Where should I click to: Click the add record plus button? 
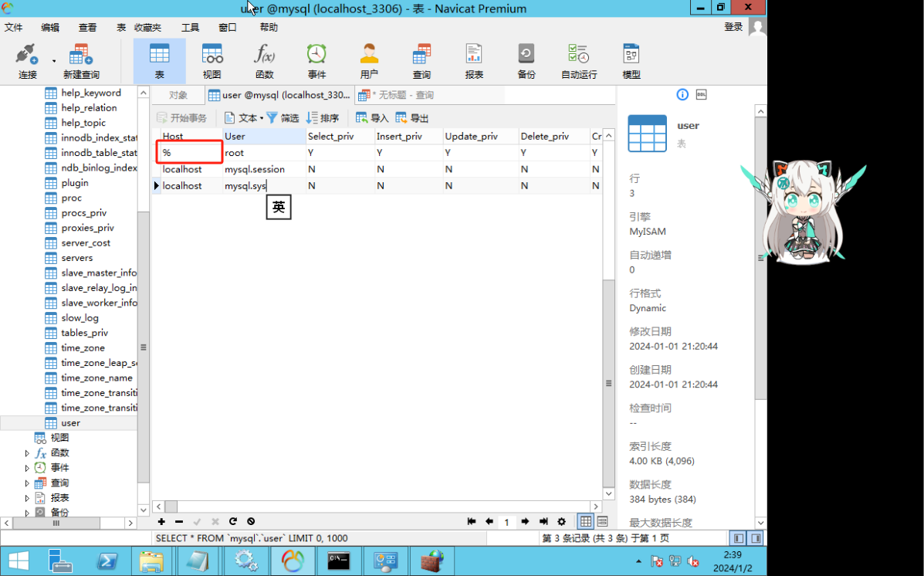coord(161,521)
